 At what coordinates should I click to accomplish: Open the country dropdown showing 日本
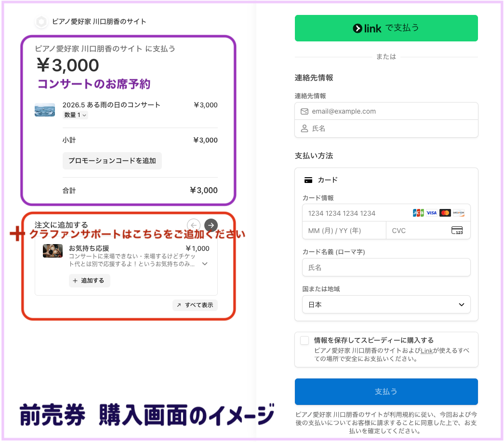pos(386,305)
